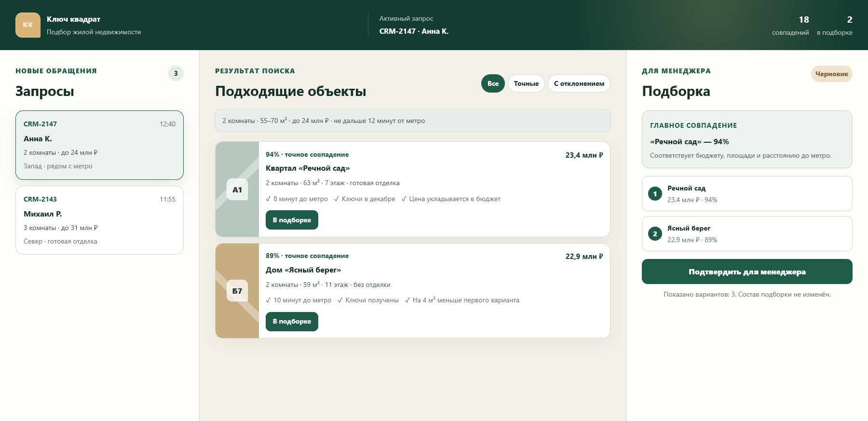Click the 89% · точное совпадение label

click(307, 256)
